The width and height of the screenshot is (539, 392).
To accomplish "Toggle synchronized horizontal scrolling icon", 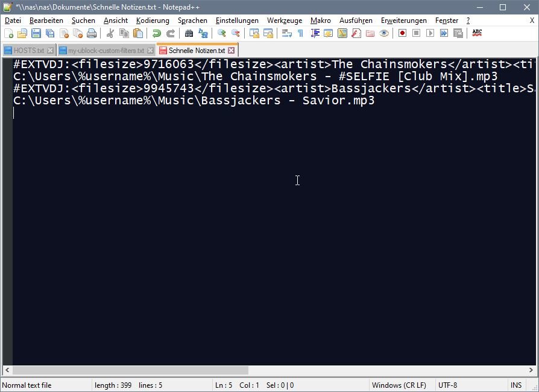I will [x=268, y=33].
